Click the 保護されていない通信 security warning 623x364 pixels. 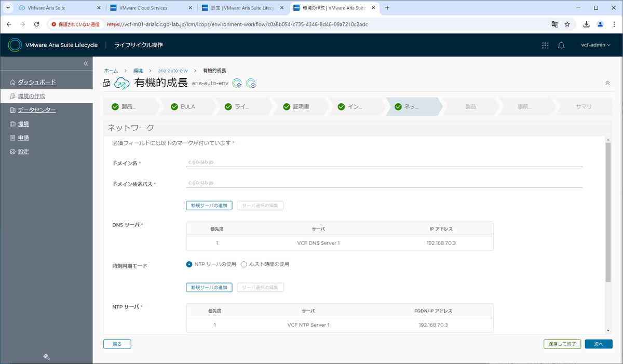(75, 24)
